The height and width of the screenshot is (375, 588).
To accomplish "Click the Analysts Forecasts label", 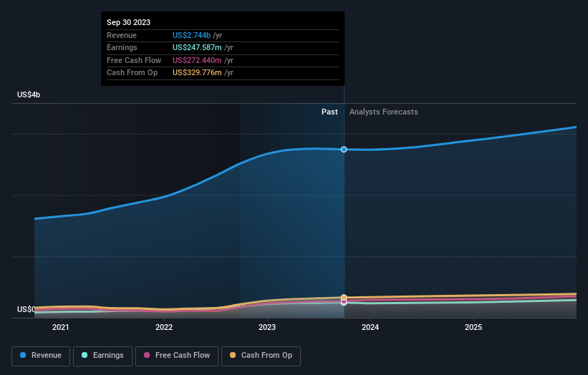I will point(384,112).
